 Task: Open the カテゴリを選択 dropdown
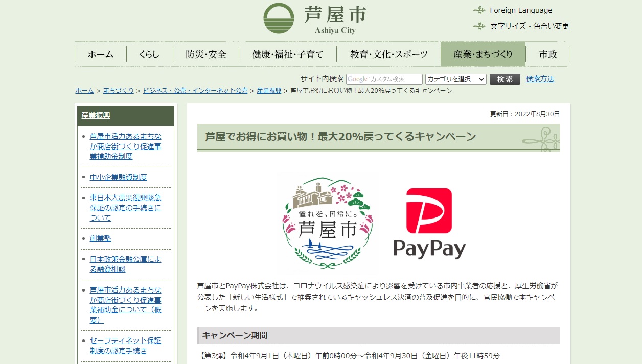[x=455, y=79]
